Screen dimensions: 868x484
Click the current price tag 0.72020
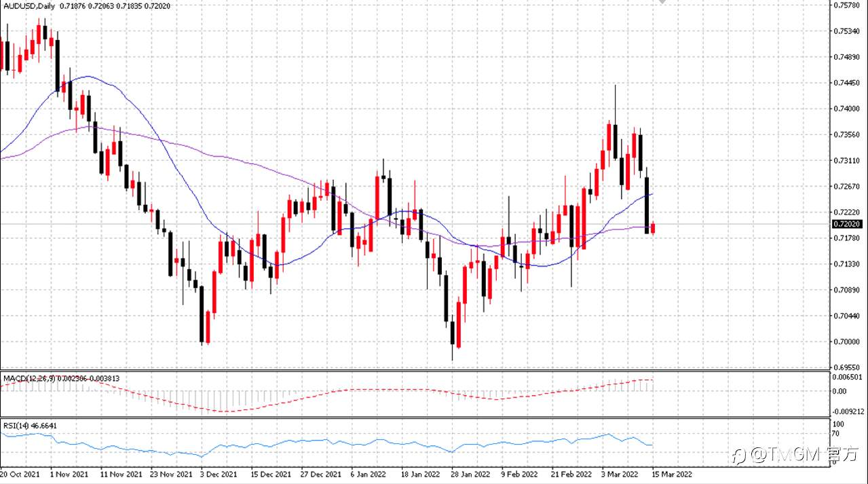point(846,223)
